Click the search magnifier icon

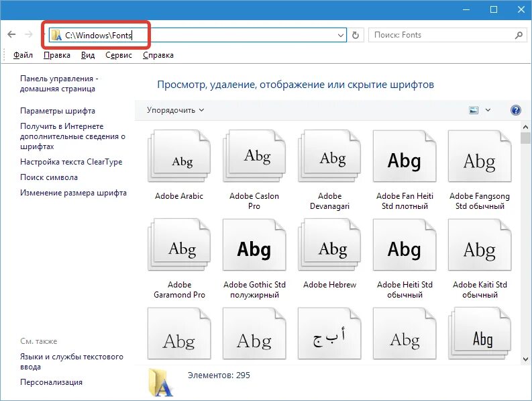pos(519,35)
